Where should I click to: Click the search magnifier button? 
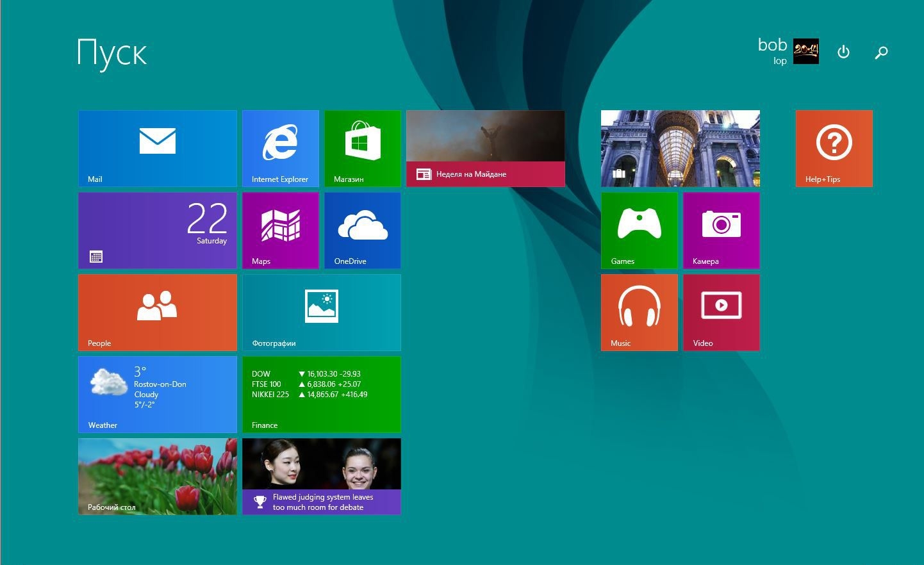pos(881,52)
